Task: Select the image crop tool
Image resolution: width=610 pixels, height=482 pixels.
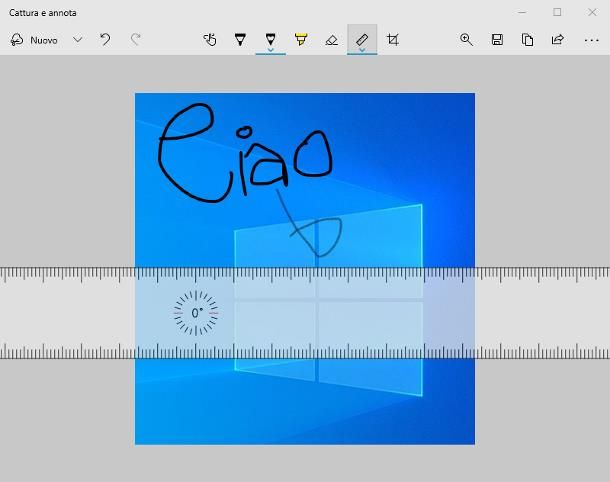Action: (x=393, y=40)
